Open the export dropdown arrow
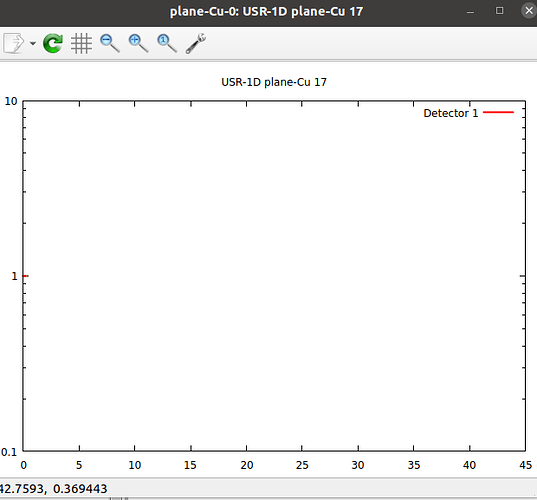This screenshot has width=537, height=500. click(x=33, y=43)
